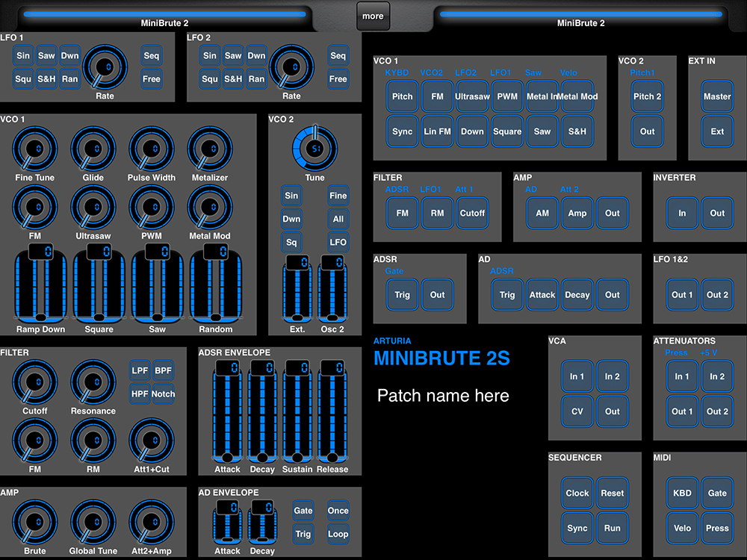747x560 pixels.
Task: Toggle S&H waveform in LFO 2
Action: pos(233,78)
